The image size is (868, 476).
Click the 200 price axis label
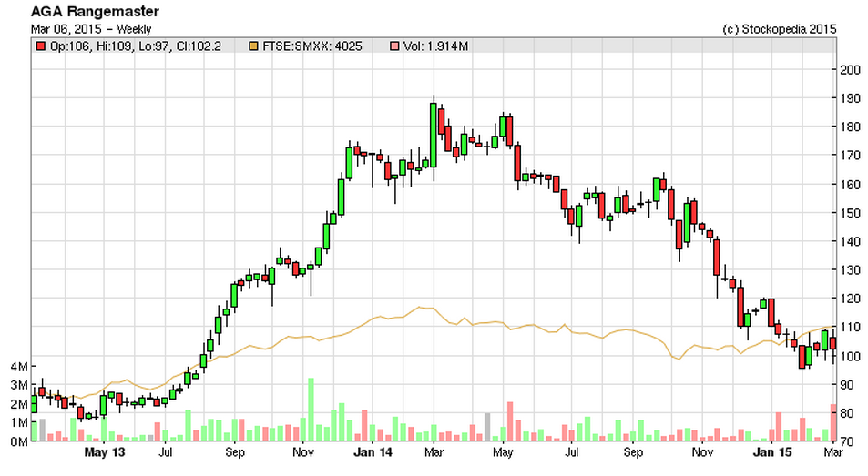tap(850, 70)
